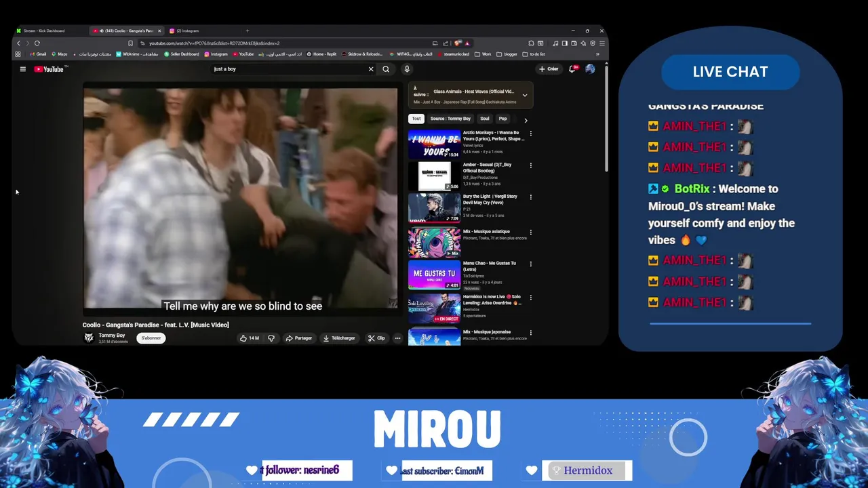Open options for Manu Chao video
The image size is (868, 488).
click(530, 264)
